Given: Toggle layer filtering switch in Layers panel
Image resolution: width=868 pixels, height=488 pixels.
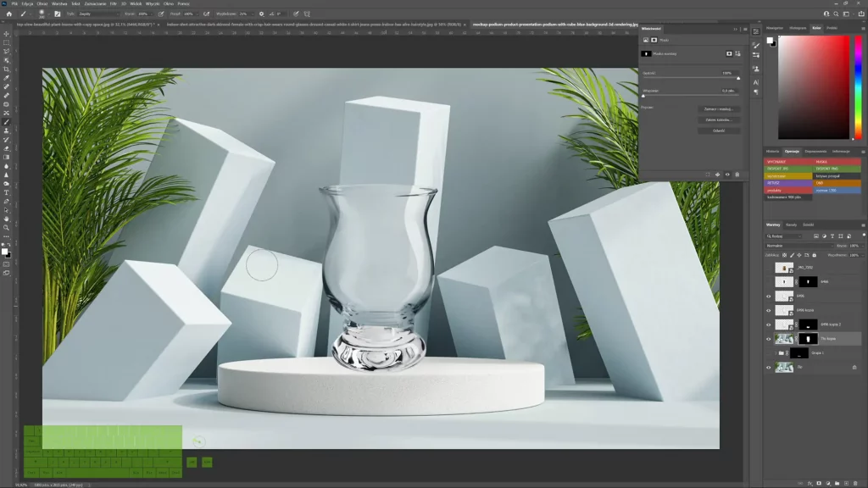Looking at the screenshot, I should [864, 236].
